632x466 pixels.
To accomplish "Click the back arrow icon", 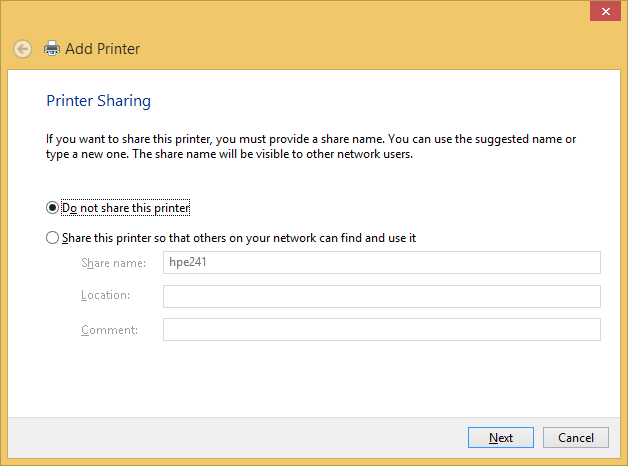I will tap(23, 48).
